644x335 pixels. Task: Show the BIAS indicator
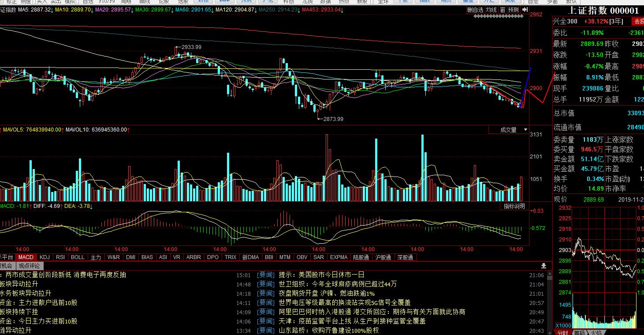coord(147,257)
